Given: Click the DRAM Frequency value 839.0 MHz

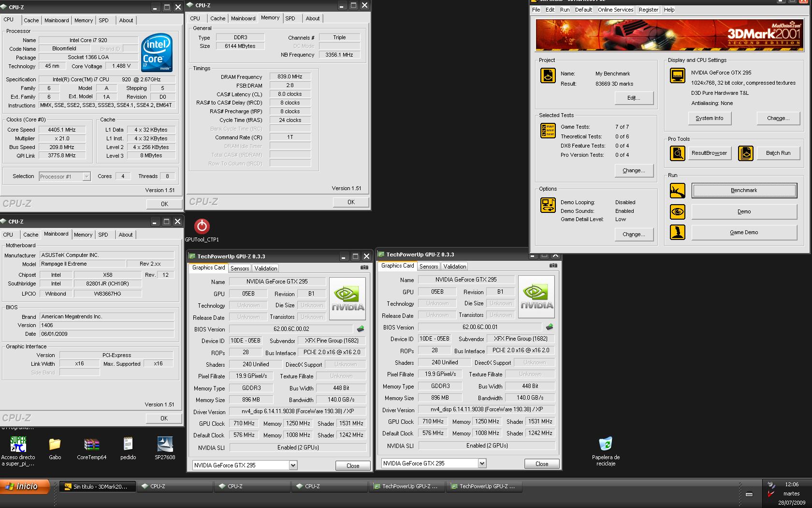Looking at the screenshot, I should click(x=290, y=77).
